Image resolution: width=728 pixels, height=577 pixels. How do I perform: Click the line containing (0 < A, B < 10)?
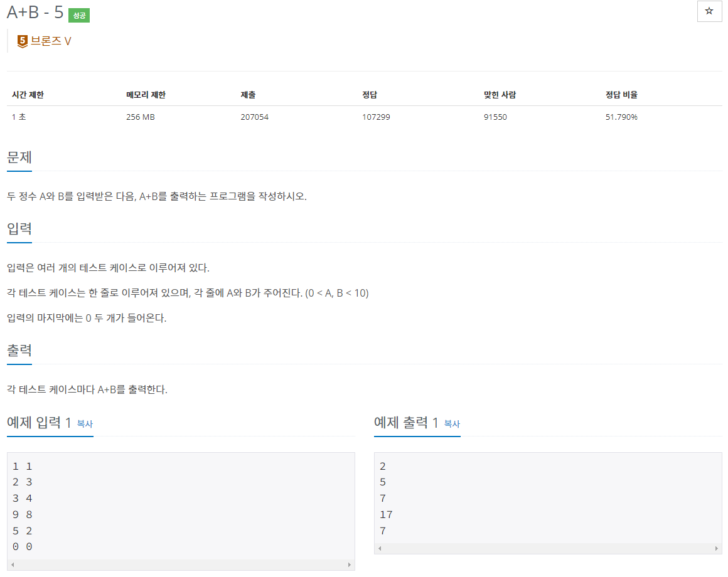coord(188,293)
